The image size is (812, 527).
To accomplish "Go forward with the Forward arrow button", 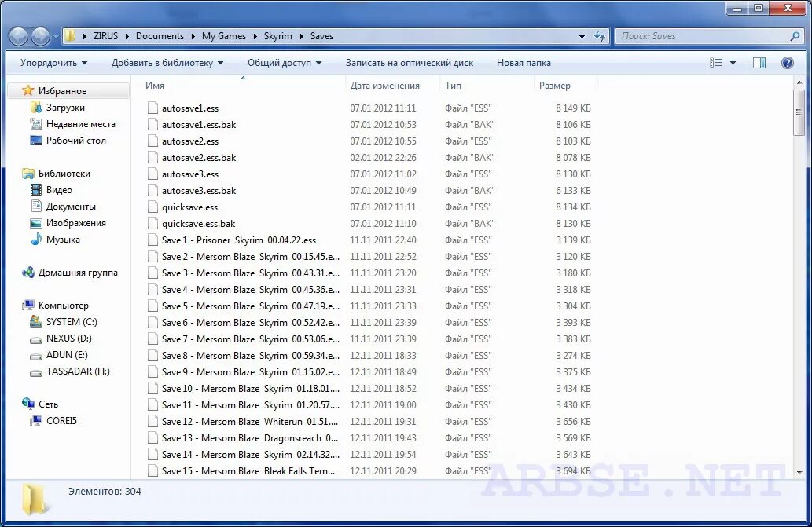I will [x=40, y=36].
